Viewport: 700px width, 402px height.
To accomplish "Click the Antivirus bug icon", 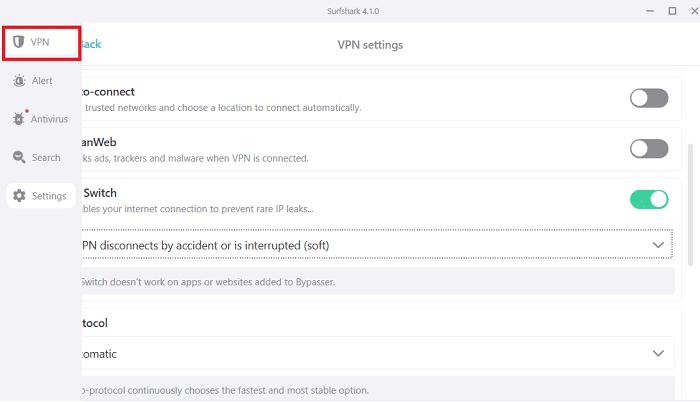I will [19, 119].
